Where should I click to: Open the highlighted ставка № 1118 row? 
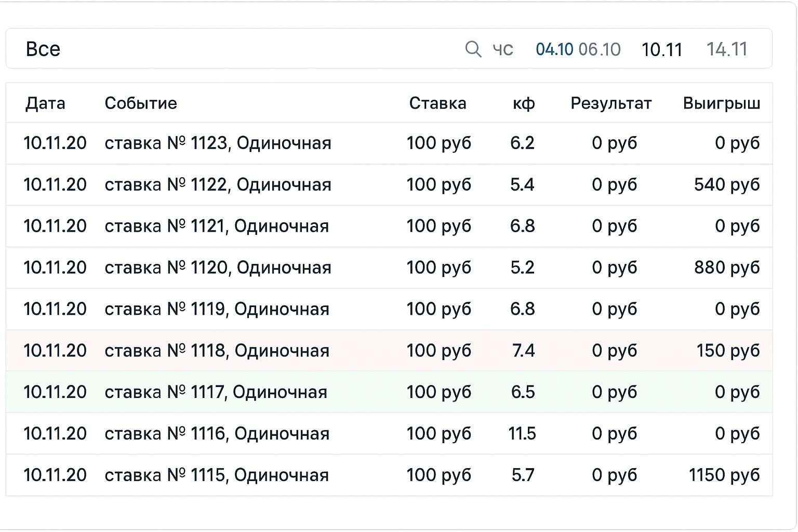click(218, 351)
